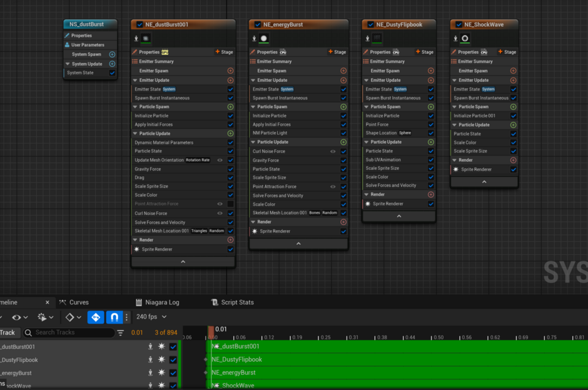Toggle the Point Attraction Force eye in NE_energyBurst

point(333,187)
